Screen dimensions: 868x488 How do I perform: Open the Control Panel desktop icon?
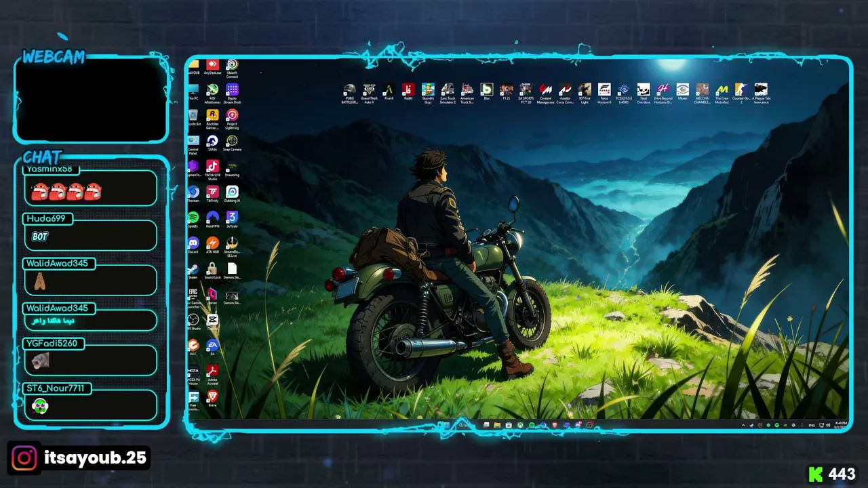193,145
